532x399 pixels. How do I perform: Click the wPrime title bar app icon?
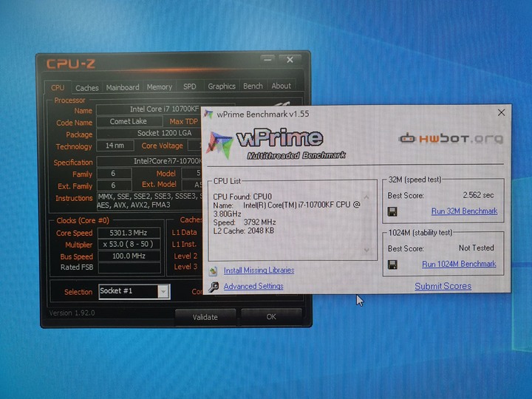click(208, 114)
